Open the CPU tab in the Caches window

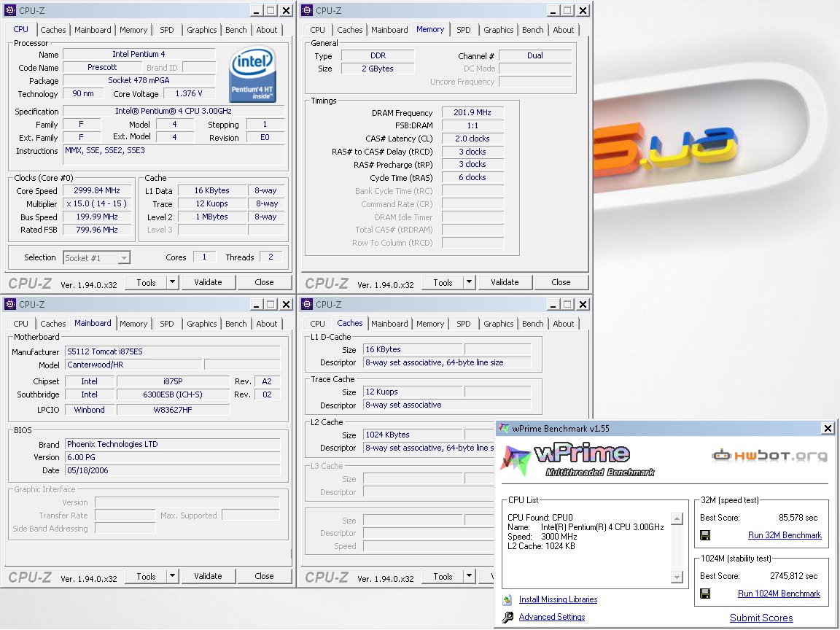(x=317, y=324)
